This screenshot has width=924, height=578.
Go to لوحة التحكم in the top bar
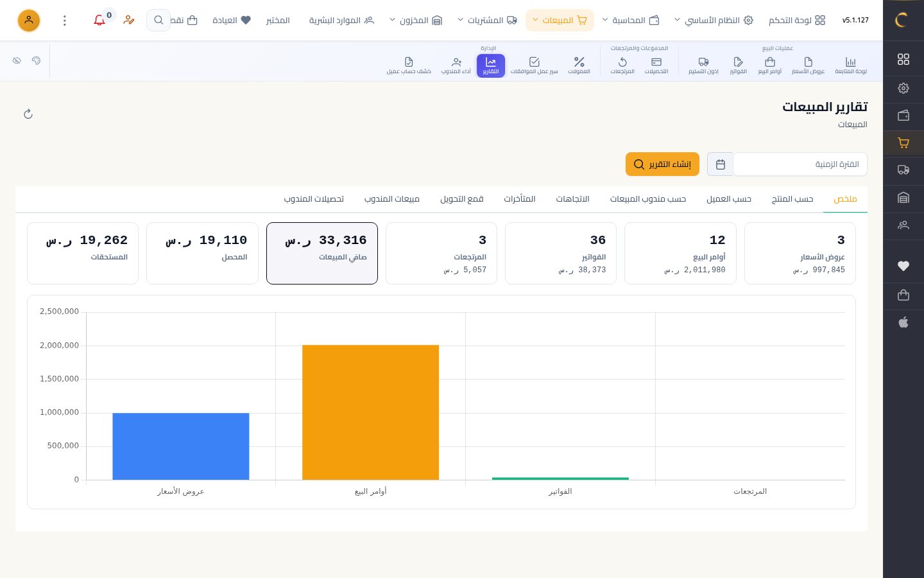point(797,21)
